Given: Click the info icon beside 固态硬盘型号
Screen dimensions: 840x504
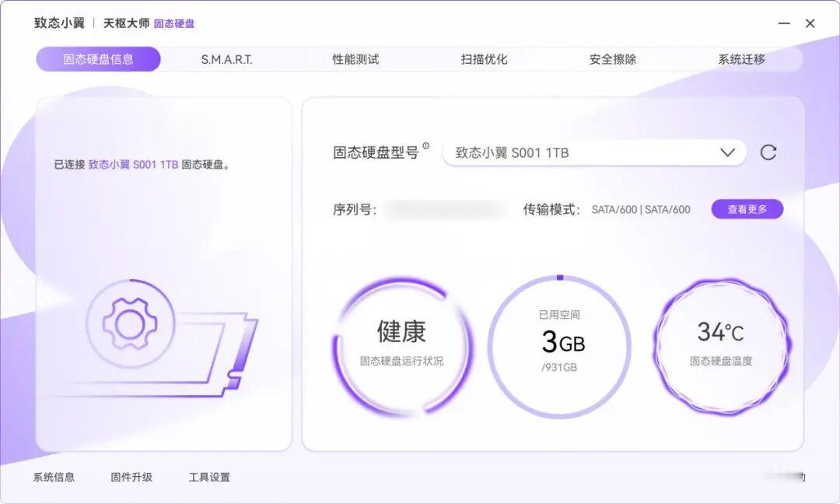Looking at the screenshot, I should click(426, 145).
